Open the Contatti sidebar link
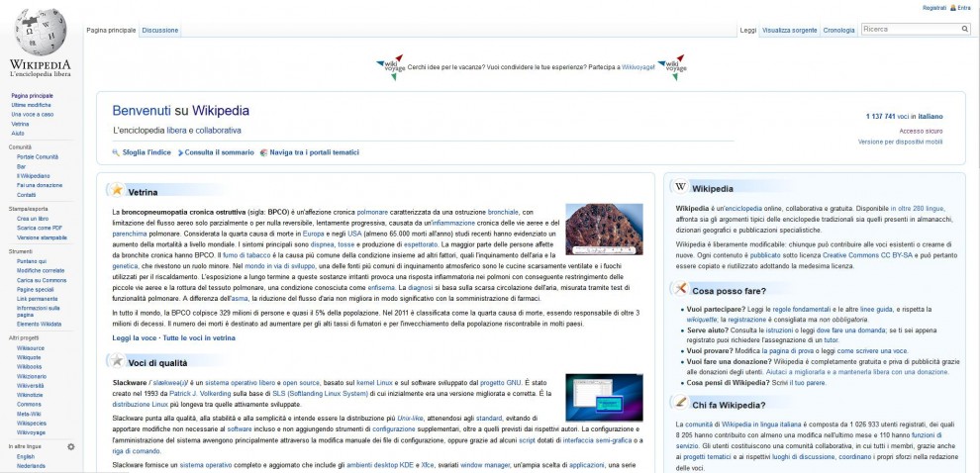 (x=27, y=195)
